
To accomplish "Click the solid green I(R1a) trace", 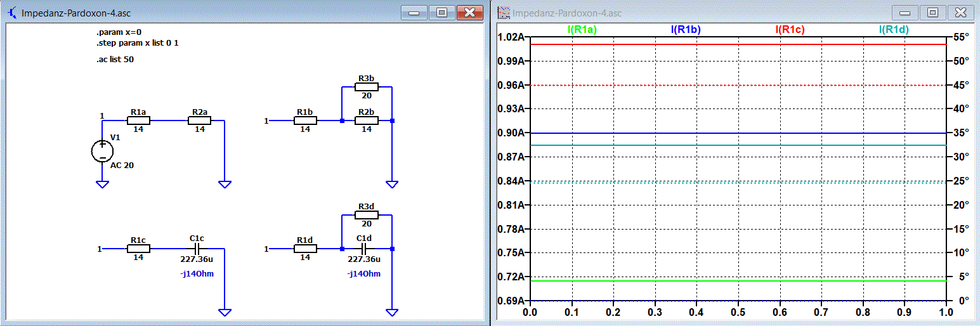I will click(x=738, y=280).
